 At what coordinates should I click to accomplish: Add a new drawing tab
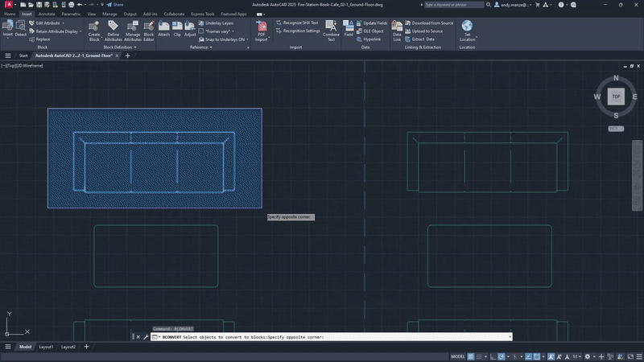pyautogui.click(x=128, y=56)
